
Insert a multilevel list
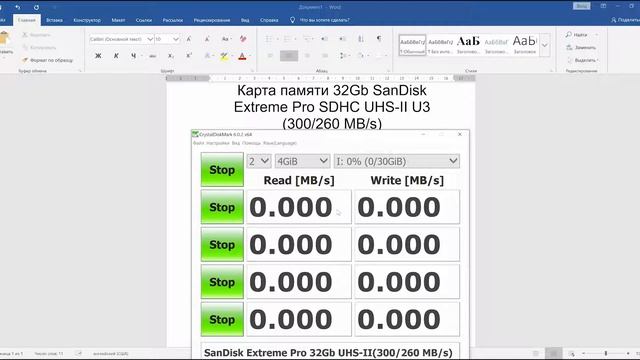(307, 39)
